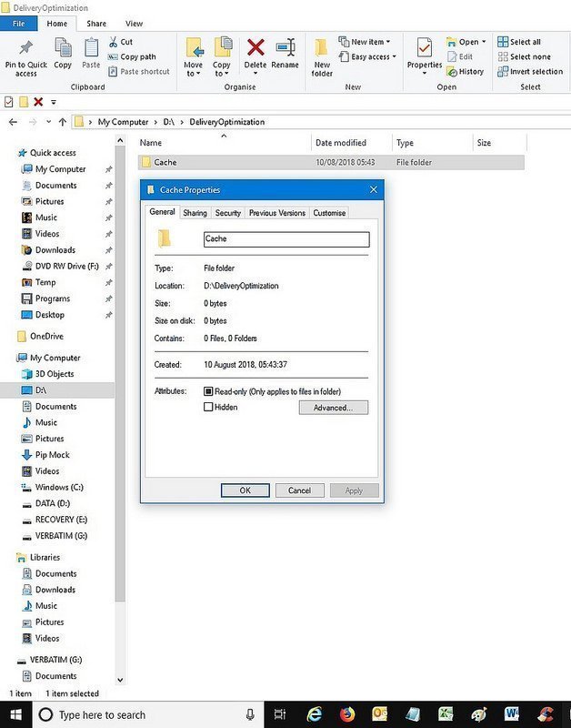Sort by Date modified column header

[x=340, y=143]
